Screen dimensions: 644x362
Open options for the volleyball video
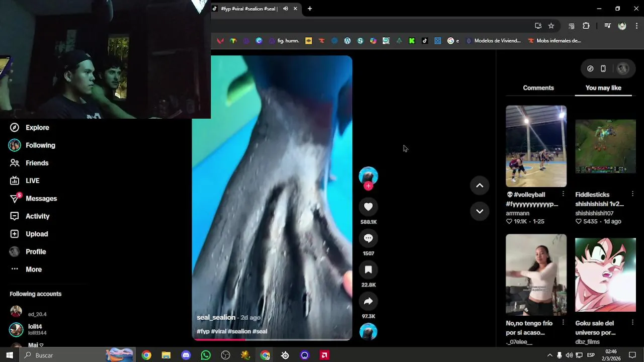[x=563, y=194]
